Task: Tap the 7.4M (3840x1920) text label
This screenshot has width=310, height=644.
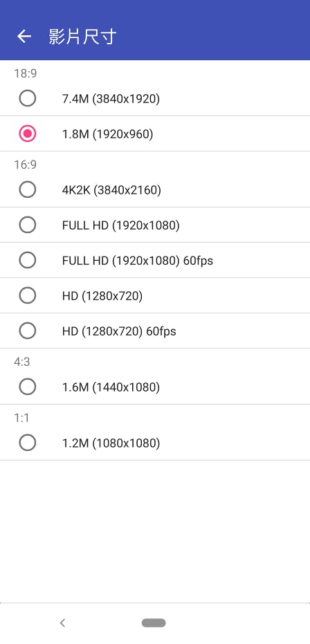Action: click(111, 99)
